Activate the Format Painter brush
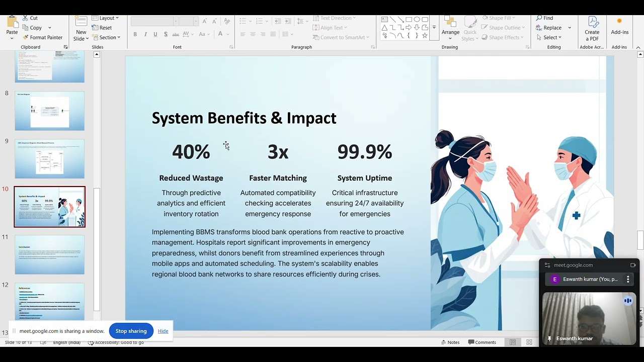Screen dimensions: 644x362 [x=25, y=37]
